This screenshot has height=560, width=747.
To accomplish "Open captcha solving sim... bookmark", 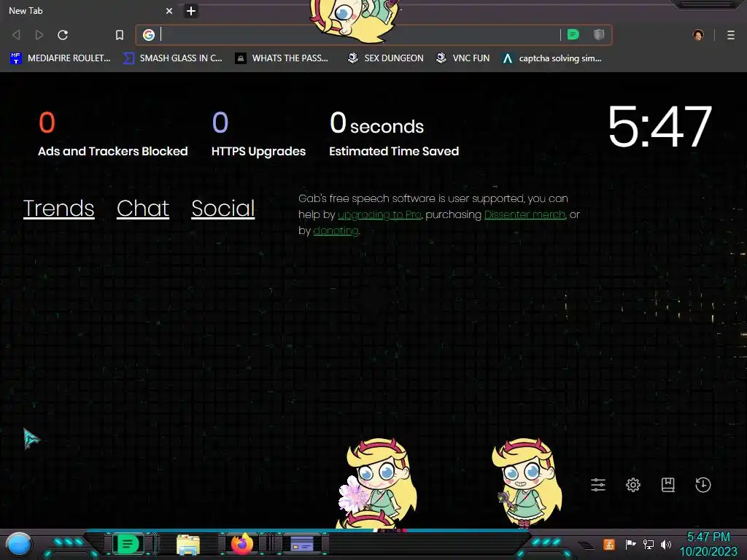I will tap(551, 58).
